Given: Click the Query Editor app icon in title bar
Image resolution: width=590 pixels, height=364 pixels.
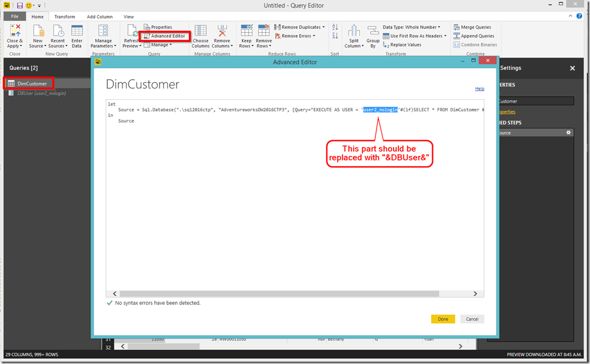Looking at the screenshot, I should click(7, 5).
